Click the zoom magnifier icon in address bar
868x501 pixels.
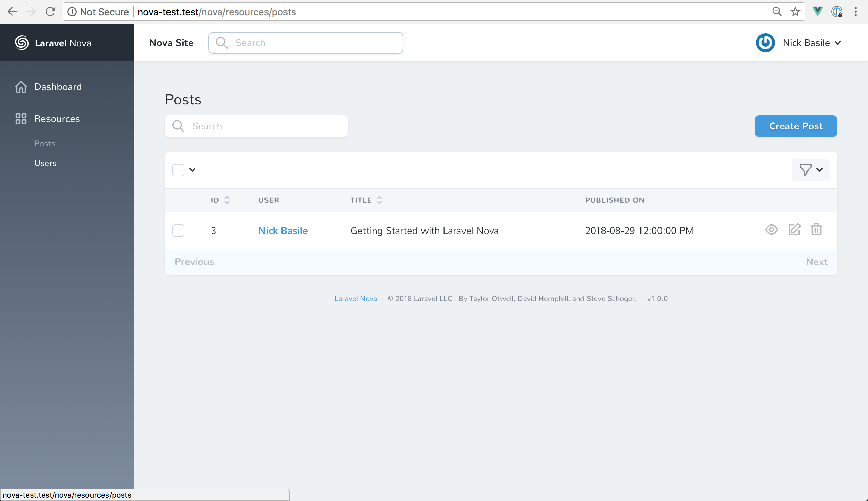point(776,12)
